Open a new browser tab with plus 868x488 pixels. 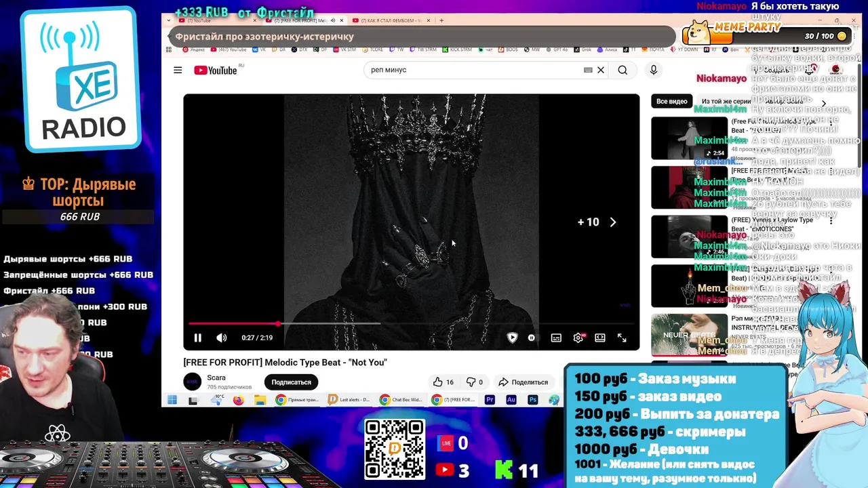(441, 20)
